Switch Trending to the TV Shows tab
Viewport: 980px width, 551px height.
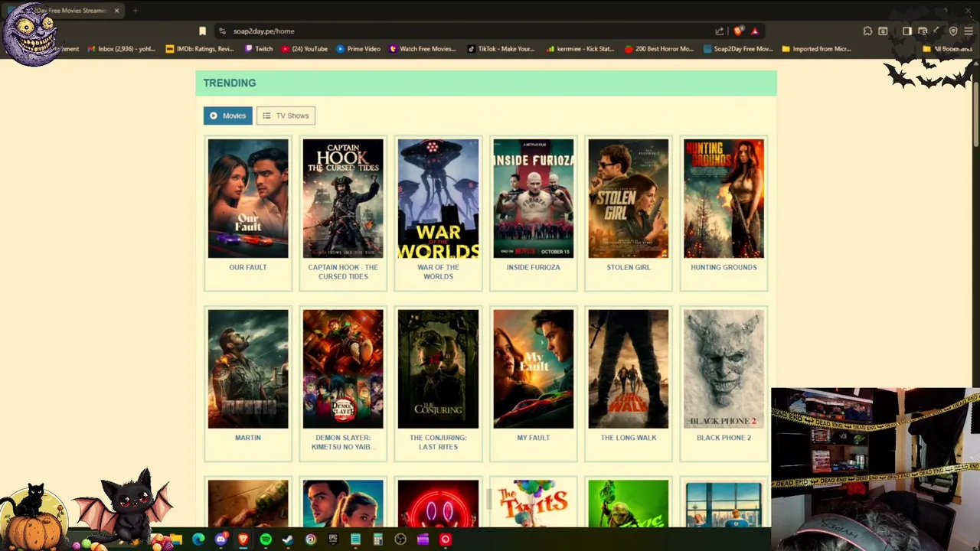tap(286, 116)
